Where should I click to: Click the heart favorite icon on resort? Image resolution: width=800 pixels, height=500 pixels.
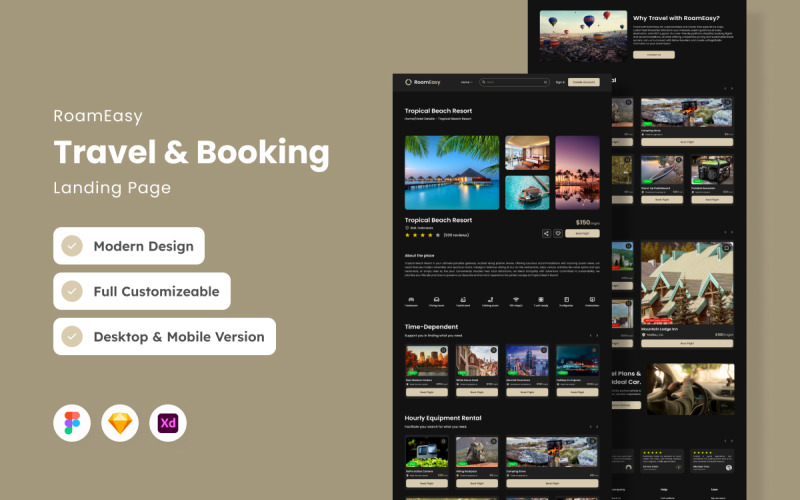point(557,233)
